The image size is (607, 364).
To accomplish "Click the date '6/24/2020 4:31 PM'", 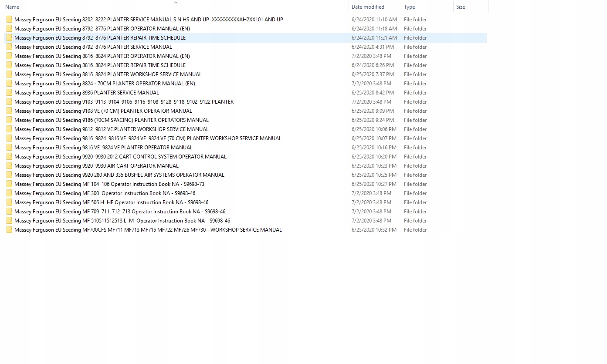I will coord(373,47).
